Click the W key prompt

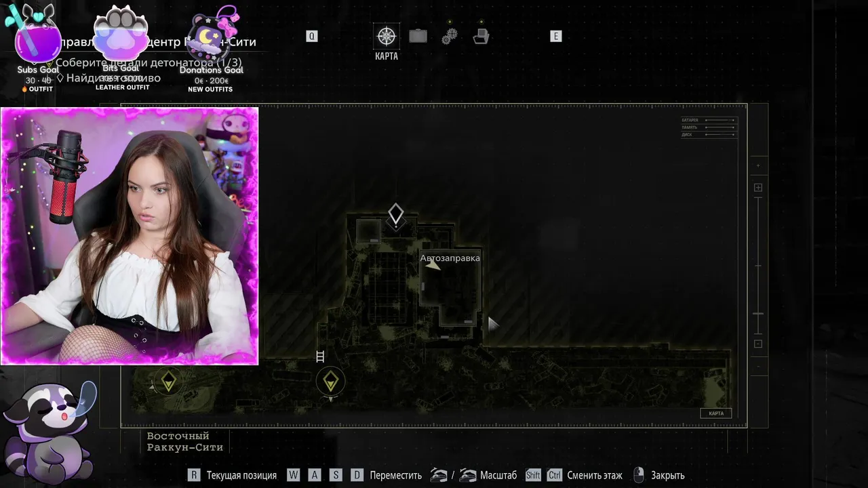293,475
